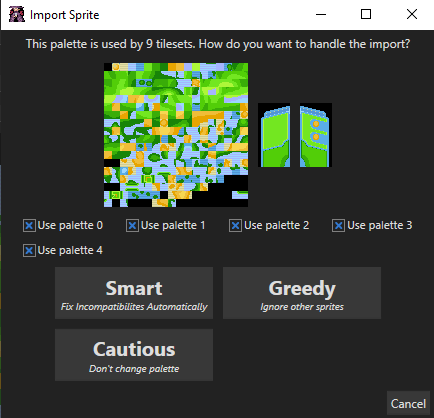Choose Cautious to keep the palette unchanged
This screenshot has height=418, width=434.
point(134,355)
